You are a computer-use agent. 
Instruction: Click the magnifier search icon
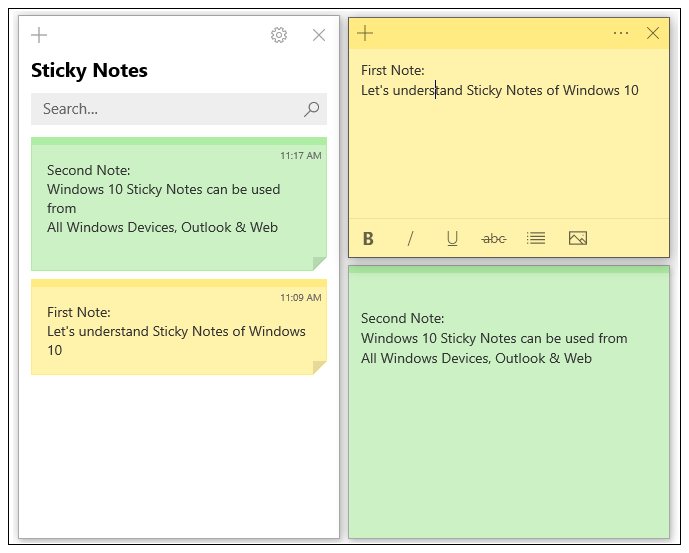pos(312,109)
